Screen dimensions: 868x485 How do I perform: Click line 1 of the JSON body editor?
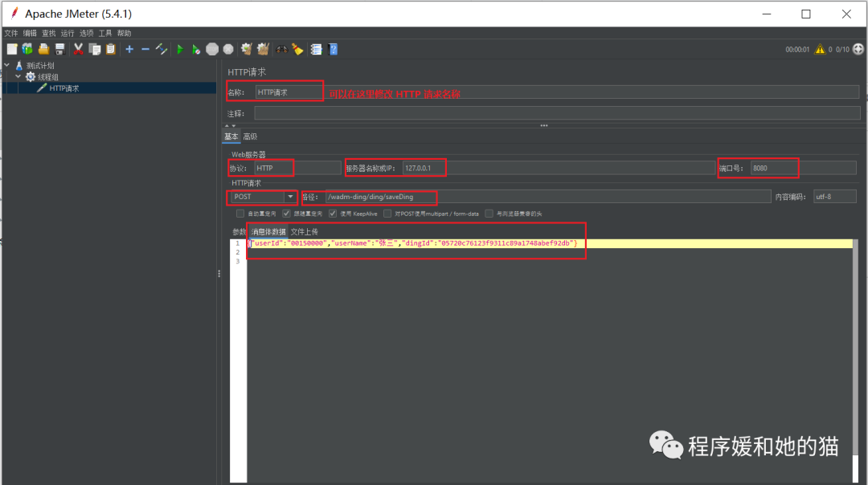click(x=549, y=243)
